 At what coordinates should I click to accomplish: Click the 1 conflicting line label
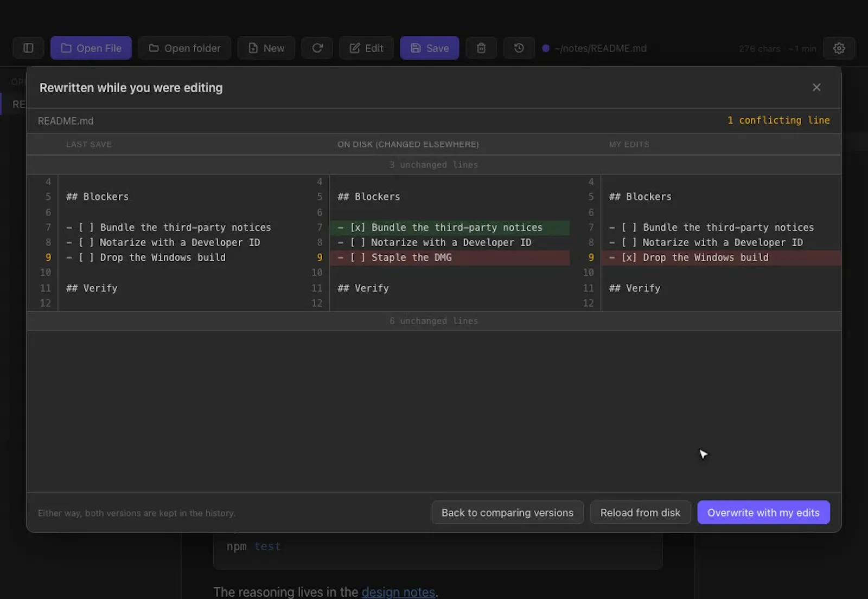pos(778,120)
